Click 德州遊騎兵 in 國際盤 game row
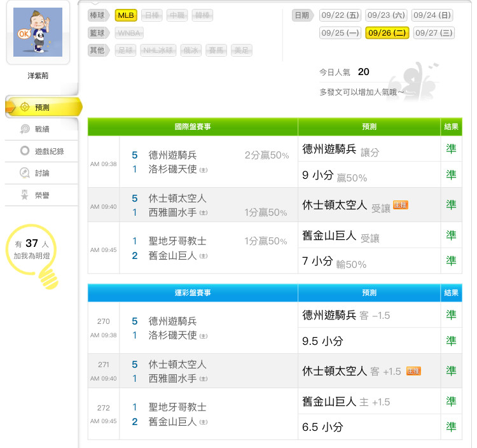477x448 pixels. [172, 155]
